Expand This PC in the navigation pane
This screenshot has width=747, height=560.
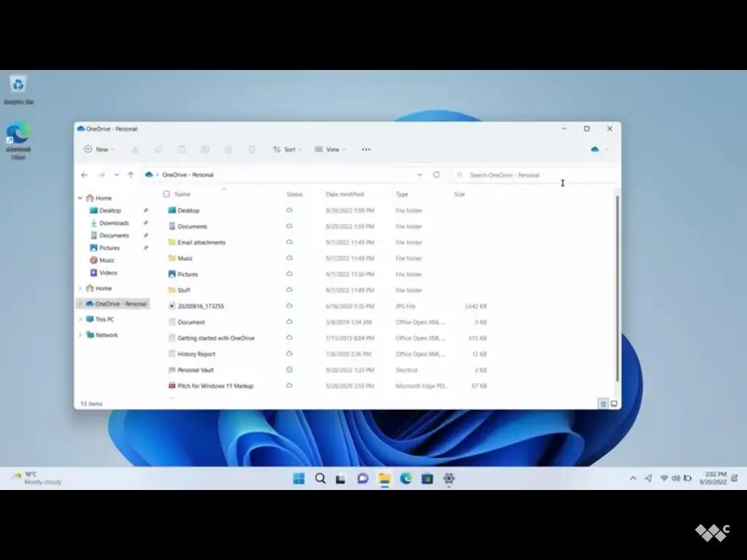(80, 319)
